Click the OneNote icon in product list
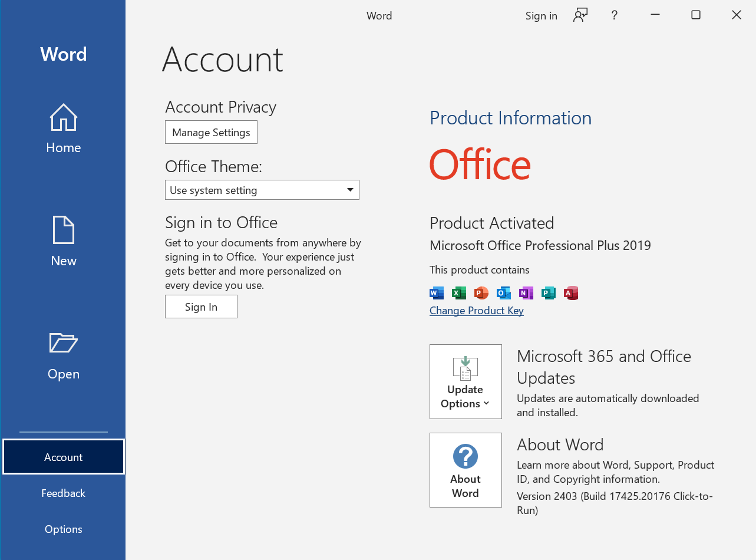 (526, 293)
